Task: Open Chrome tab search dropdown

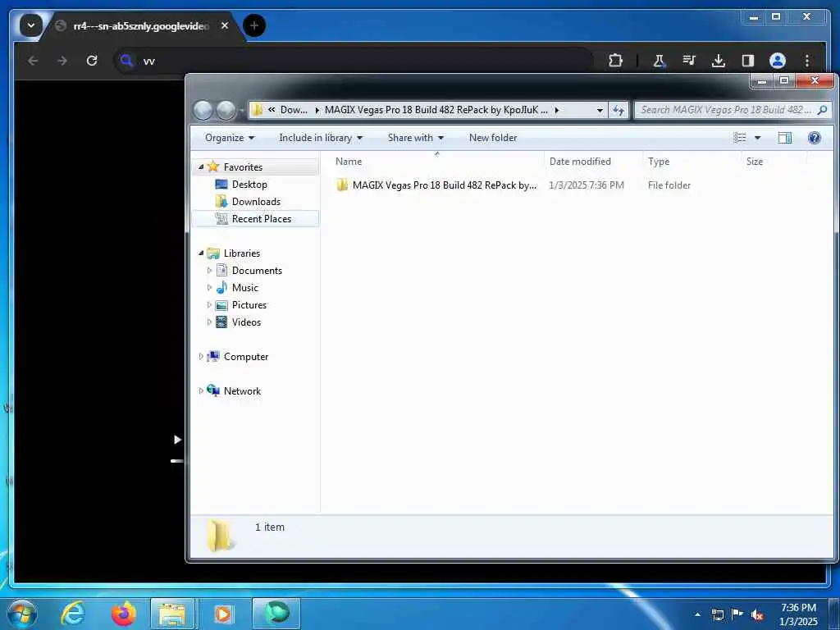Action: click(31, 25)
